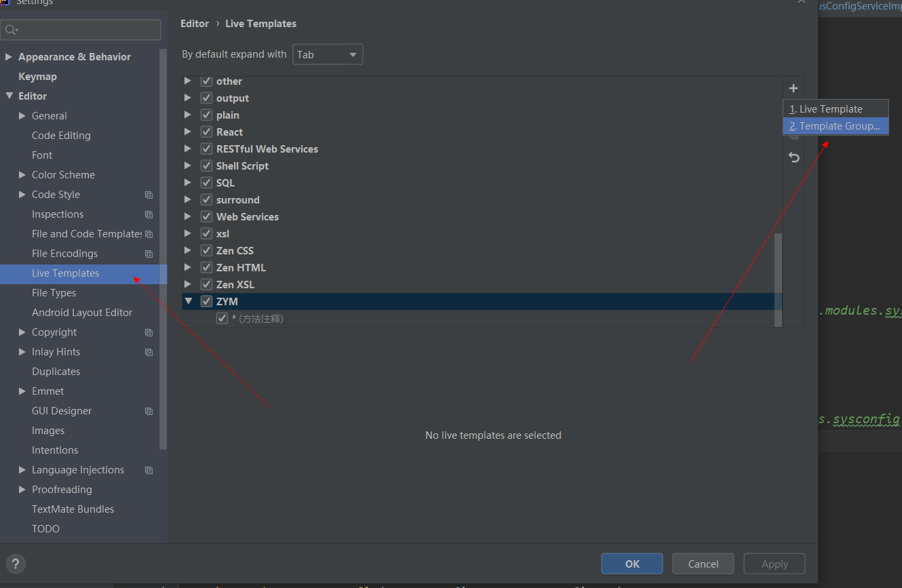Expand the General settings node

pyautogui.click(x=22, y=116)
